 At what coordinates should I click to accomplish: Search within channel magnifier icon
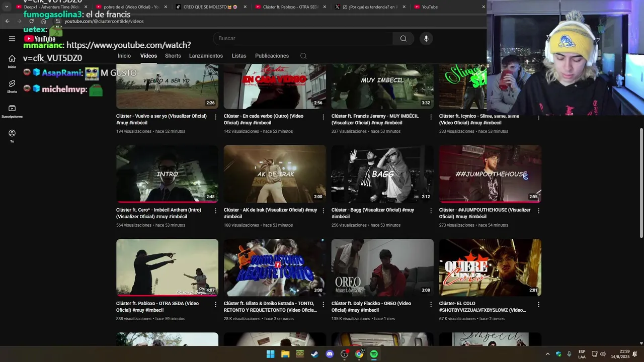(303, 56)
